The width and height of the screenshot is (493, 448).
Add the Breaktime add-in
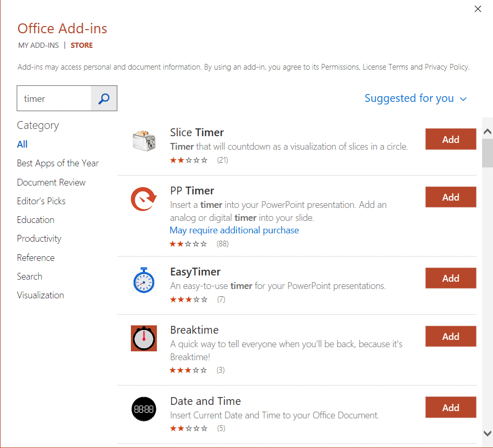click(450, 336)
